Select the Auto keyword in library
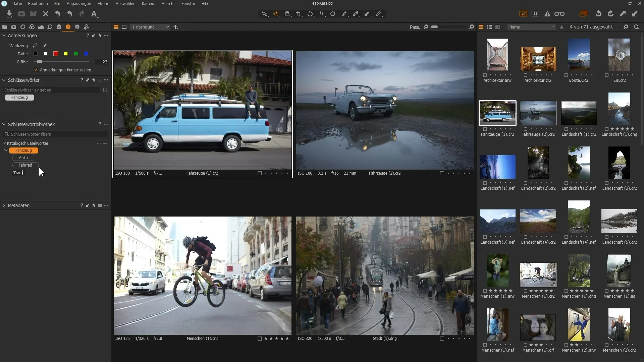Viewport: 644px width, 362px height. click(x=23, y=158)
